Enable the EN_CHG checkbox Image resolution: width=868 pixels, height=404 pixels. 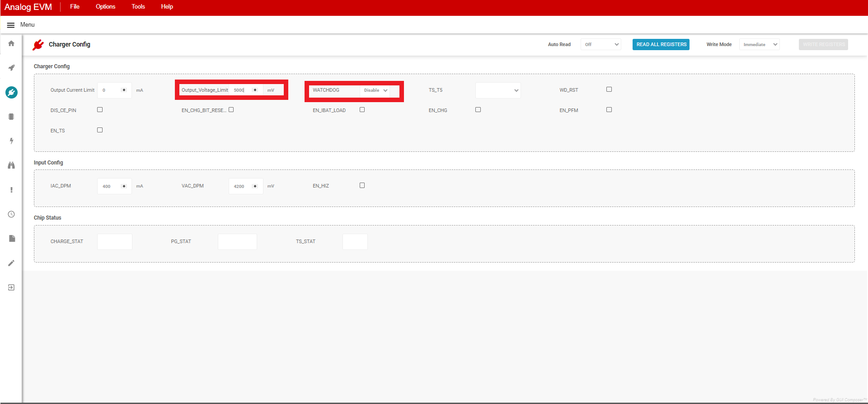pyautogui.click(x=478, y=110)
